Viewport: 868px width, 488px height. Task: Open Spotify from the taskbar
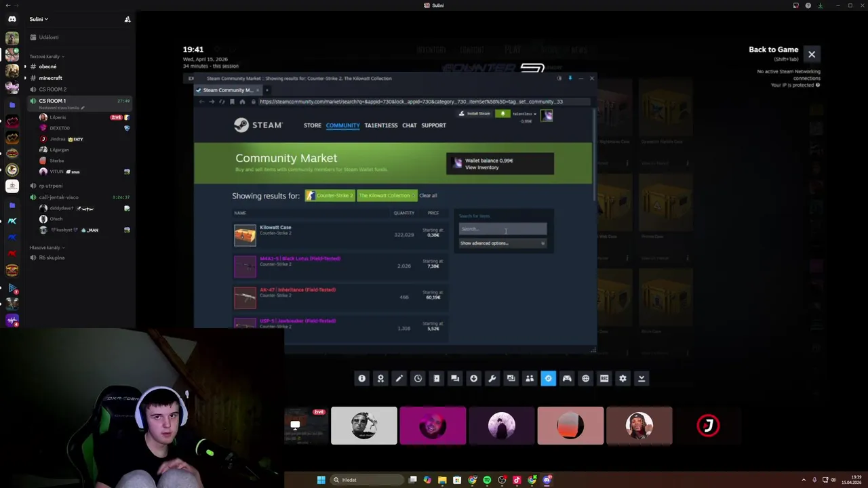487,480
